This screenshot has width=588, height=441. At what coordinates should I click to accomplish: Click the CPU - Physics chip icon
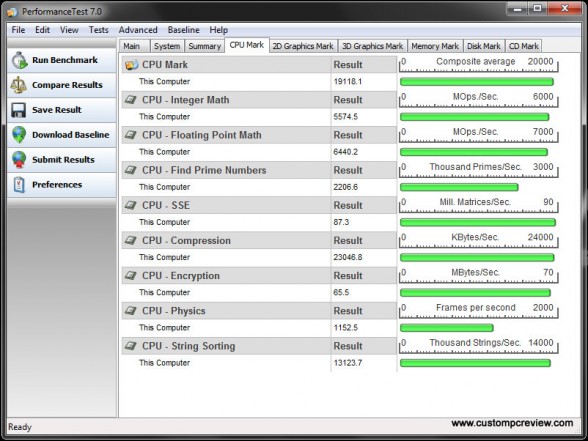[x=130, y=311]
